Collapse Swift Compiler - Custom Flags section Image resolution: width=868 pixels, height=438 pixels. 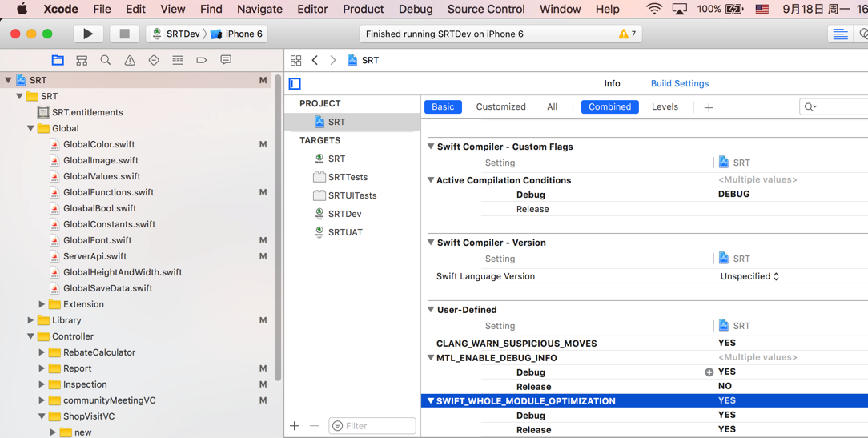pos(431,147)
